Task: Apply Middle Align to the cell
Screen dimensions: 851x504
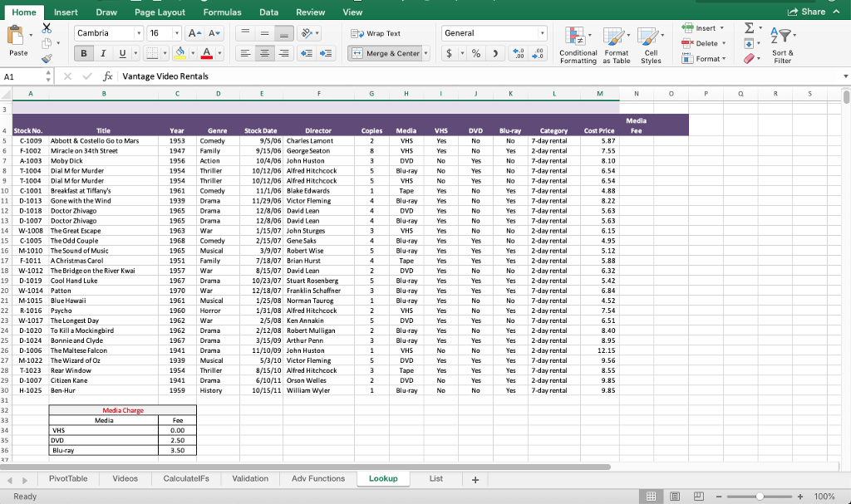Action: 264,33
